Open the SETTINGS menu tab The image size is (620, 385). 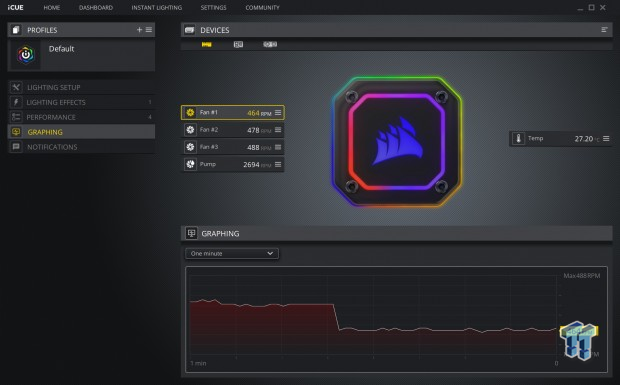(213, 8)
